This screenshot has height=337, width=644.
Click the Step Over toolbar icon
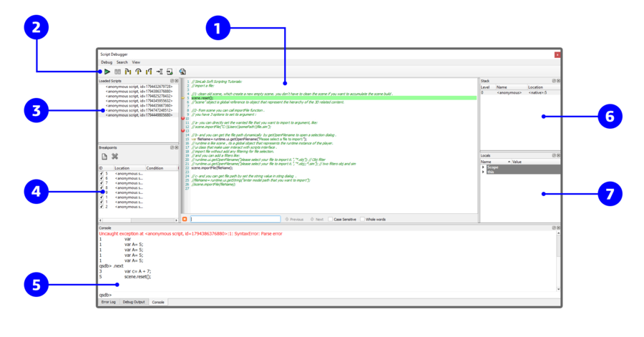pos(138,72)
